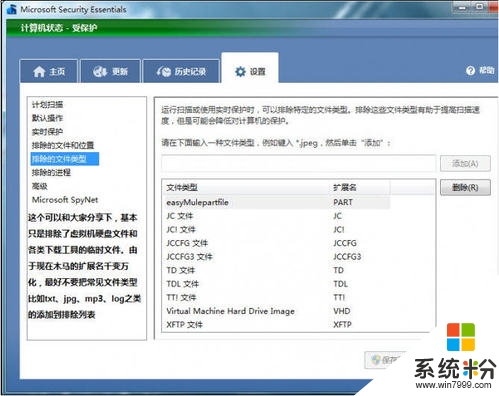Select the Virtual Machine Hard Drive Image row
Screen dimensions: 499x396
coord(277,311)
